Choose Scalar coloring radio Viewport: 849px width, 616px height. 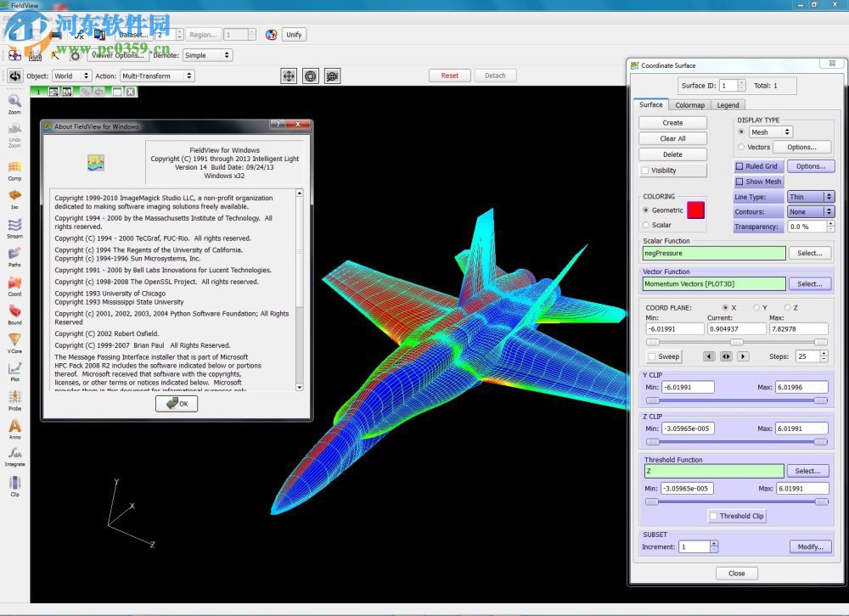[645, 225]
